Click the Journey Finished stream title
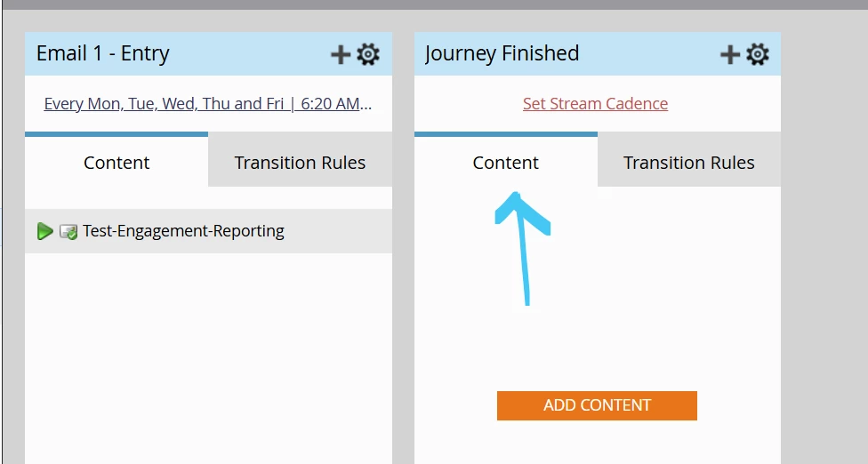868x464 pixels. (x=502, y=53)
